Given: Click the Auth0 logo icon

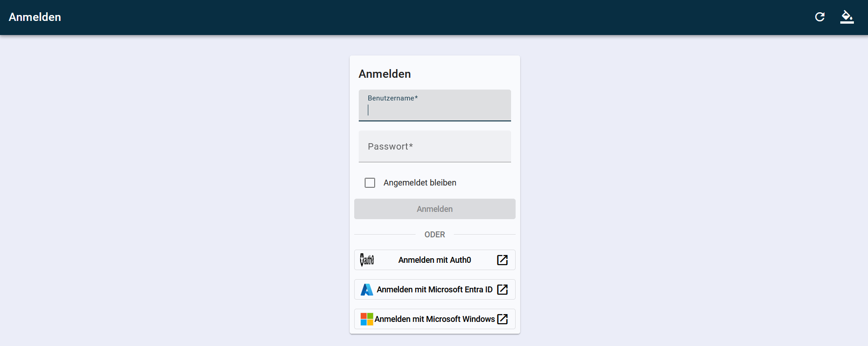Looking at the screenshot, I should coord(367,260).
